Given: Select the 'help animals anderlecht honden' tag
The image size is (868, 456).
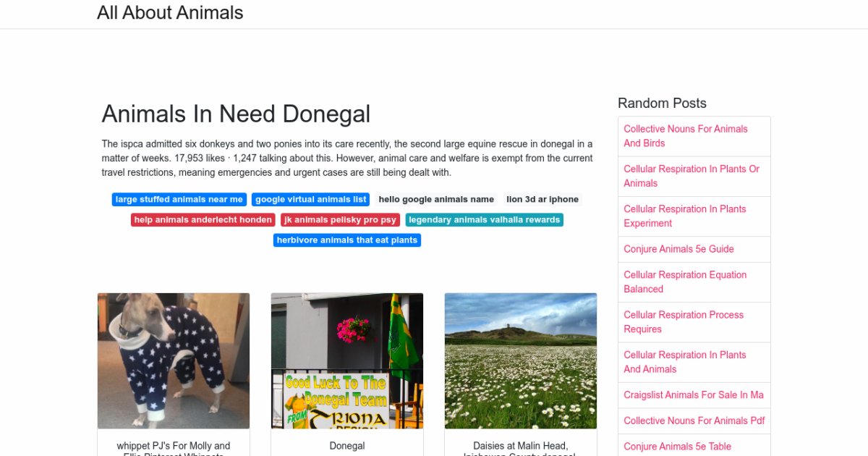Looking at the screenshot, I should (203, 220).
